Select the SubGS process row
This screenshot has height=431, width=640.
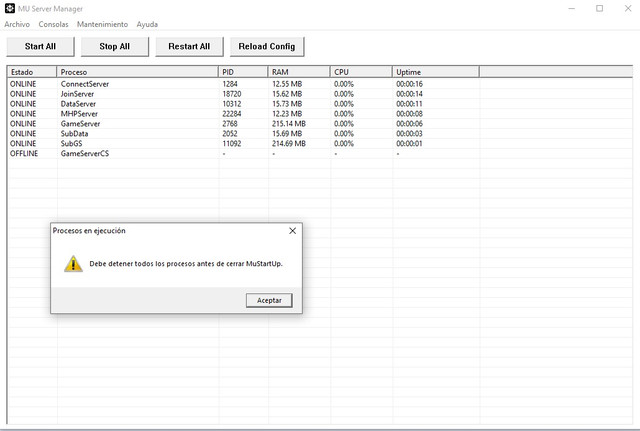tap(320, 144)
